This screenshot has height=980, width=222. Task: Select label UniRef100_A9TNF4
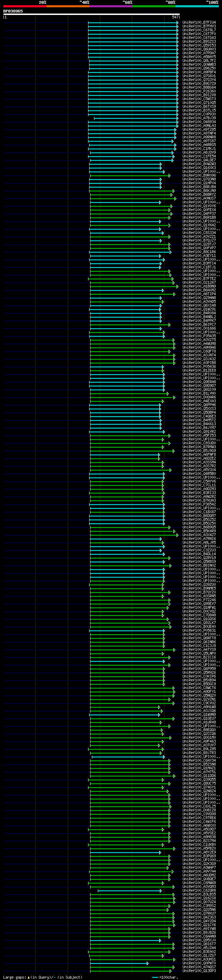[199, 133]
